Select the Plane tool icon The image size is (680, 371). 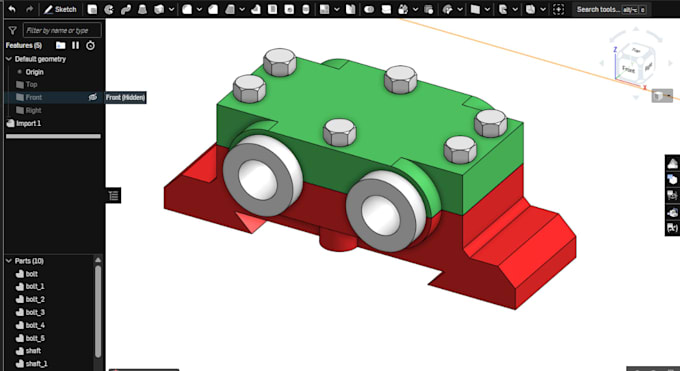click(475, 9)
